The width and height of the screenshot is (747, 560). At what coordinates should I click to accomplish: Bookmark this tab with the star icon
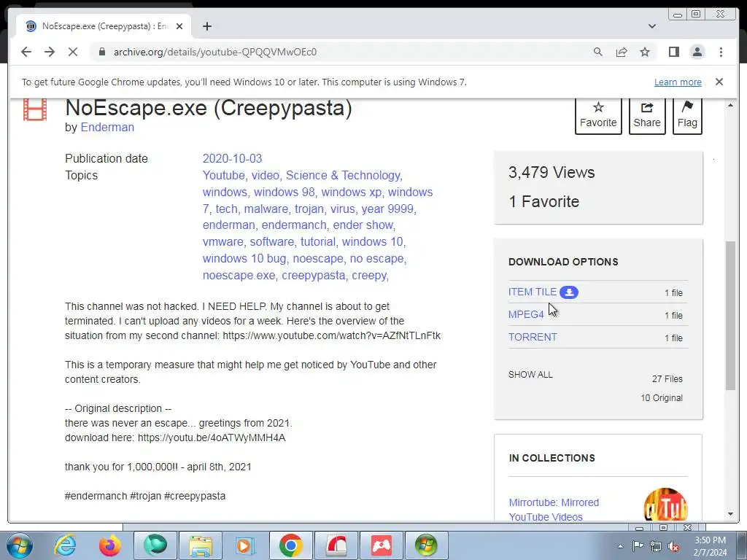[x=645, y=52]
